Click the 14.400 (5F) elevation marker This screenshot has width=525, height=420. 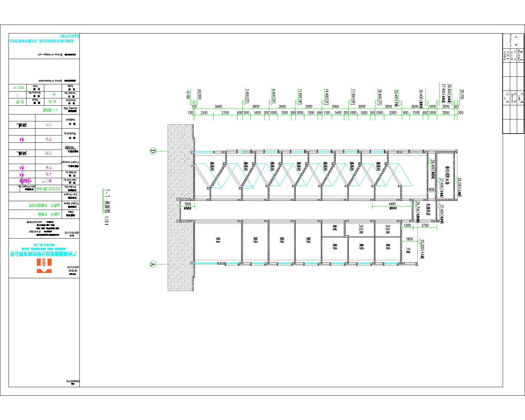tap(327, 95)
